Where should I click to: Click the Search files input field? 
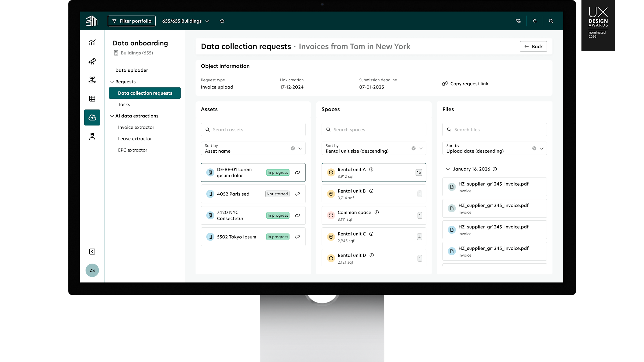494,130
